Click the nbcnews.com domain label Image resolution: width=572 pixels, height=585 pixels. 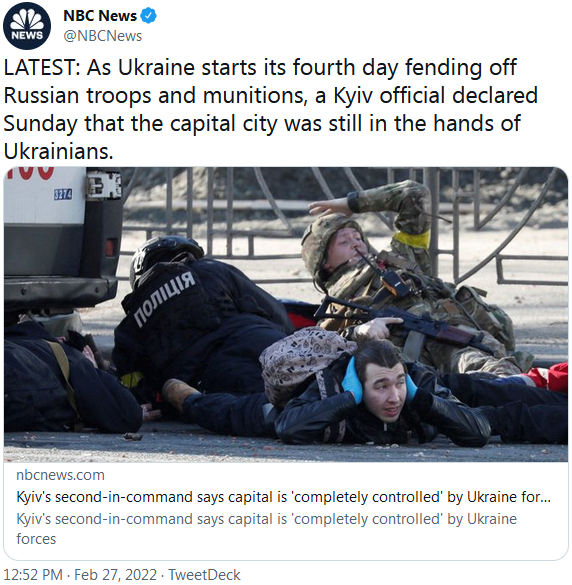[x=60, y=475]
